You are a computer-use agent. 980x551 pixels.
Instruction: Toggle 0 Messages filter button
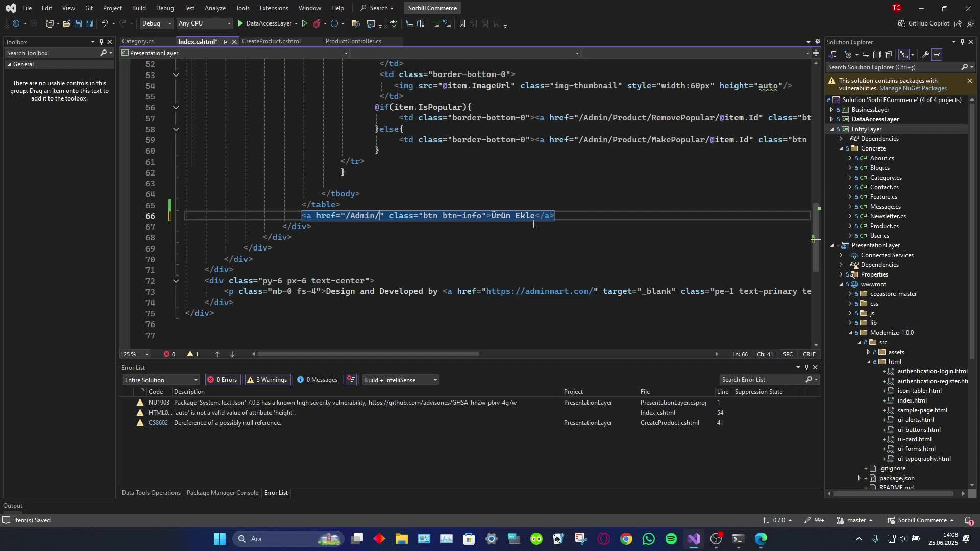click(317, 380)
